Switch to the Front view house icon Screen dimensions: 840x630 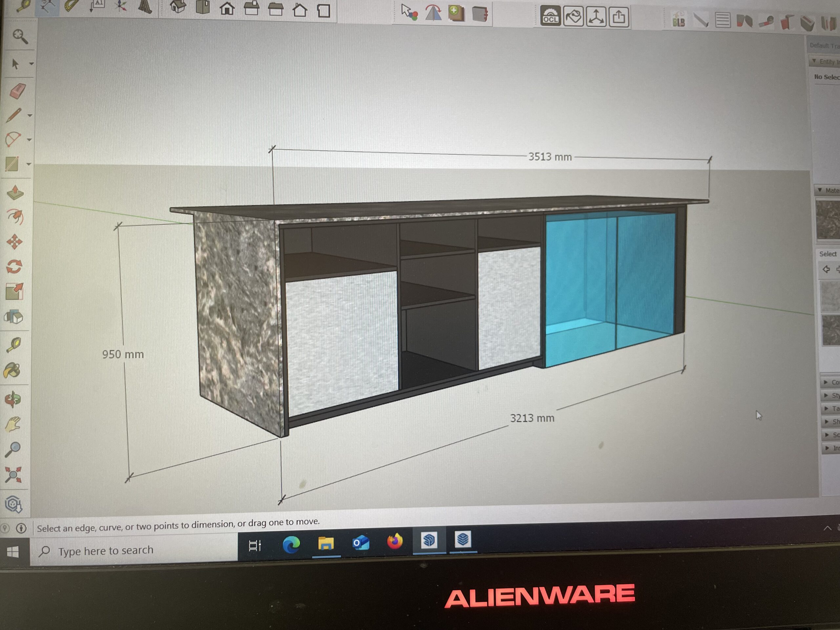coord(227,8)
